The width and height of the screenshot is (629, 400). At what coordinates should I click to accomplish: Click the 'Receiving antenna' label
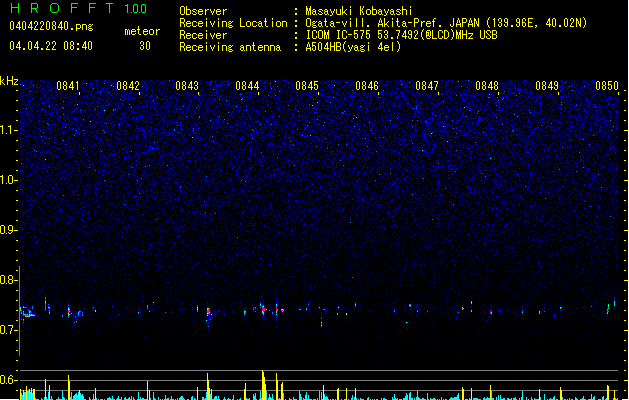click(x=230, y=47)
